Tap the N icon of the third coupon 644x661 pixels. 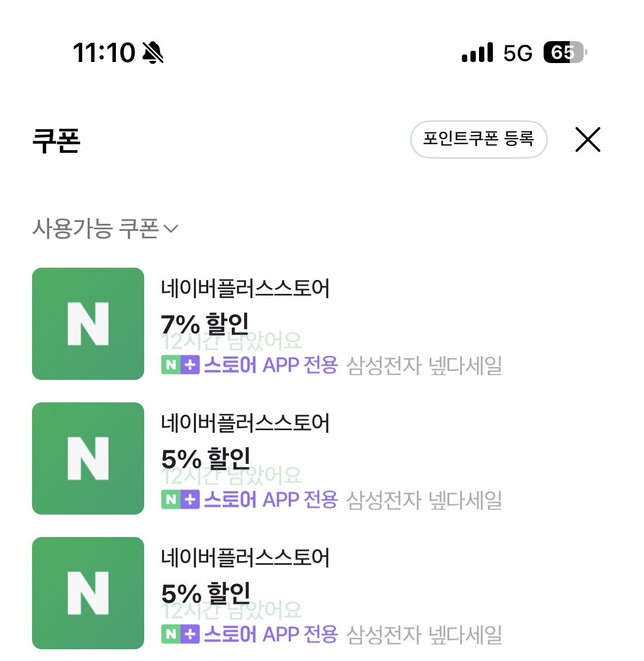[x=88, y=593]
